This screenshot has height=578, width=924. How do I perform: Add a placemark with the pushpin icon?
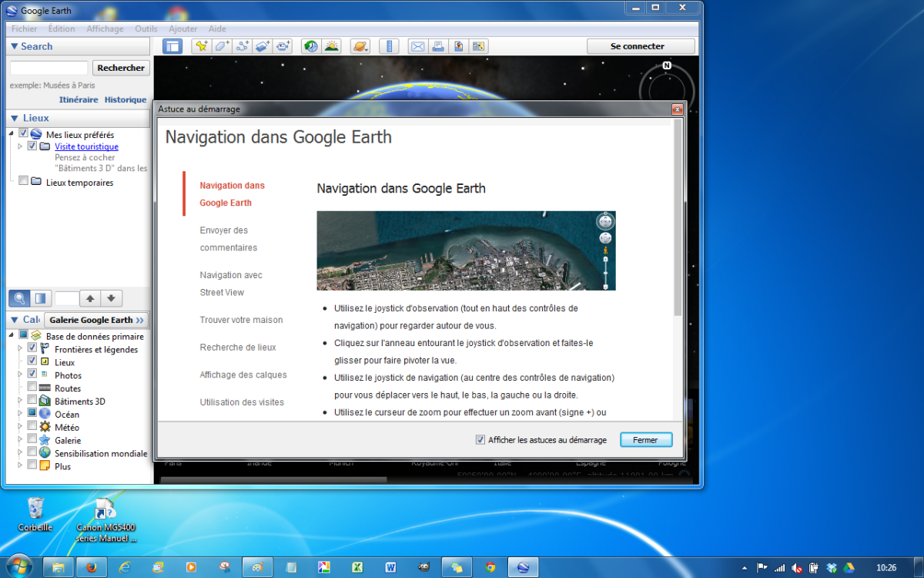[x=201, y=46]
